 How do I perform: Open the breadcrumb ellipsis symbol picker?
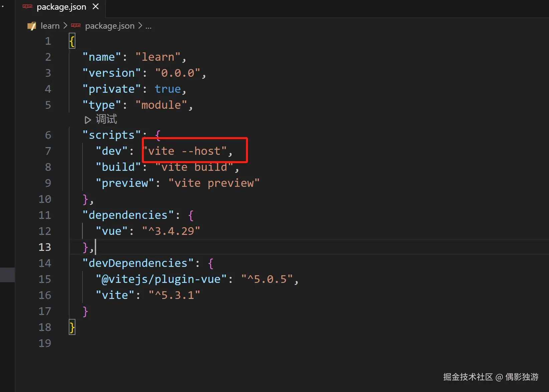[x=149, y=26]
